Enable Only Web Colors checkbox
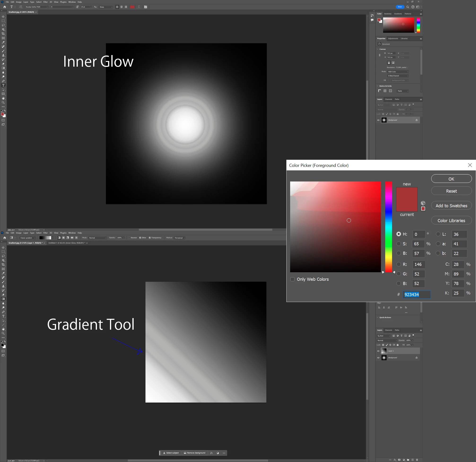The image size is (476, 462). tap(293, 279)
